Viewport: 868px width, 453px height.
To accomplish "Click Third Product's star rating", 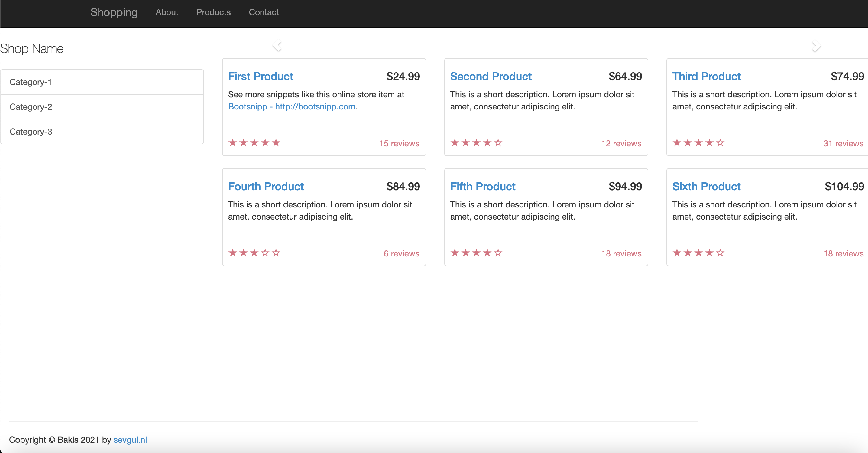I will pos(698,143).
